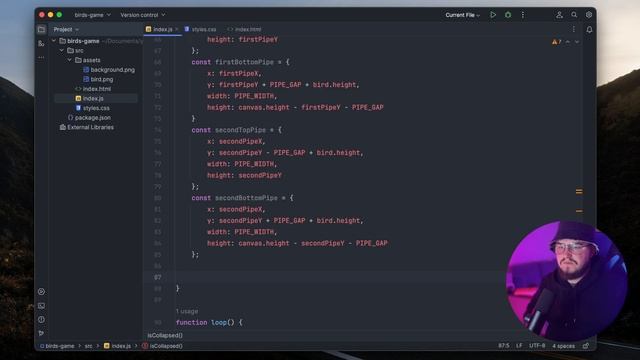Open the account profile icon
Image resolution: width=640 pixels, height=360 pixels.
[x=559, y=15]
